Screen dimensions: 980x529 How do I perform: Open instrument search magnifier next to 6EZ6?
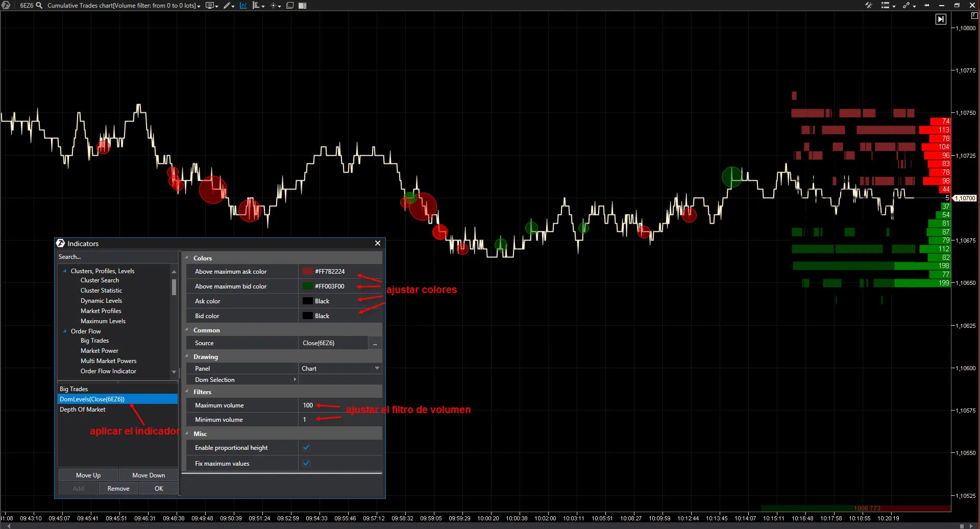tap(39, 5)
